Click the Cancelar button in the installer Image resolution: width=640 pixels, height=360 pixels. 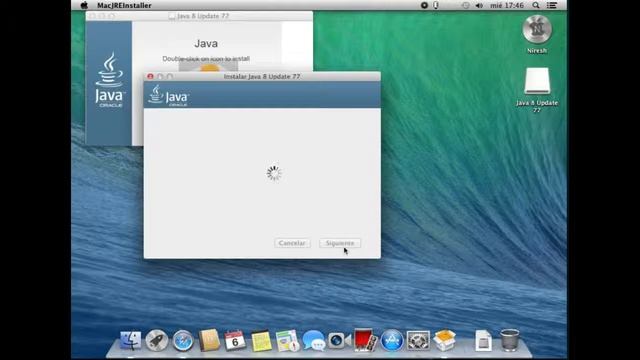coord(292,243)
